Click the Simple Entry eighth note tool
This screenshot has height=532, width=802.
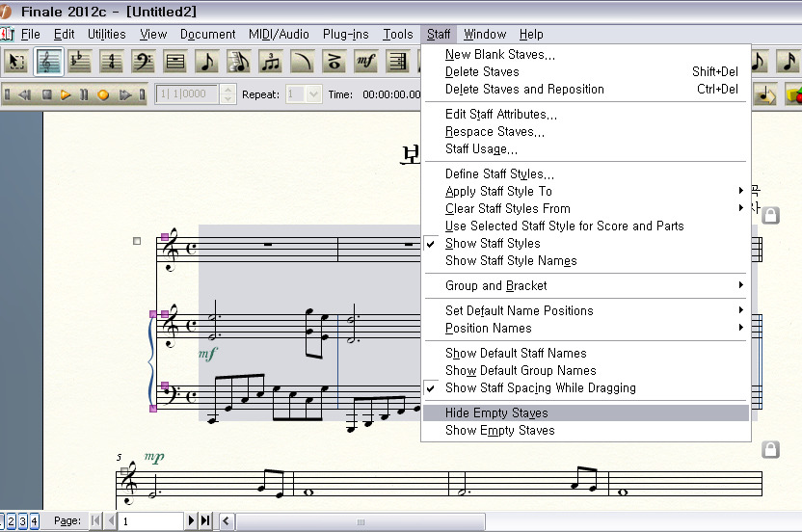[x=206, y=62]
